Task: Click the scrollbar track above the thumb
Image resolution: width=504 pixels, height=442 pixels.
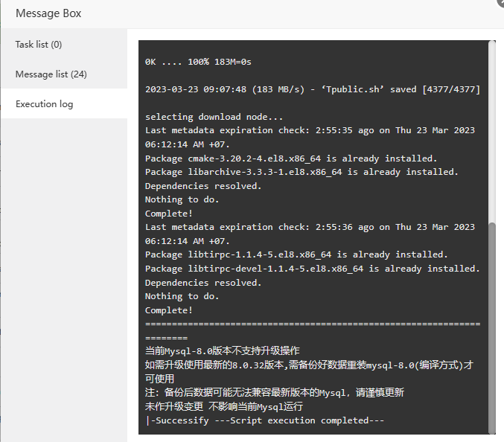Action: pyautogui.click(x=491, y=134)
